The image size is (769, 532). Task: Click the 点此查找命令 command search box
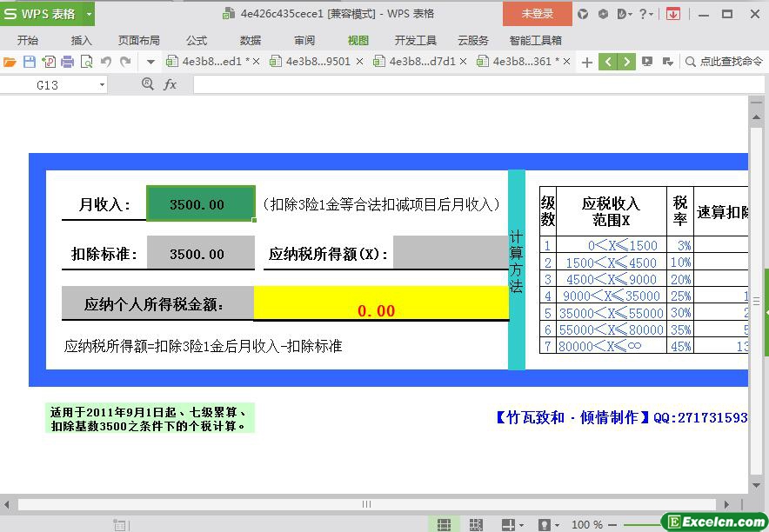[724, 62]
